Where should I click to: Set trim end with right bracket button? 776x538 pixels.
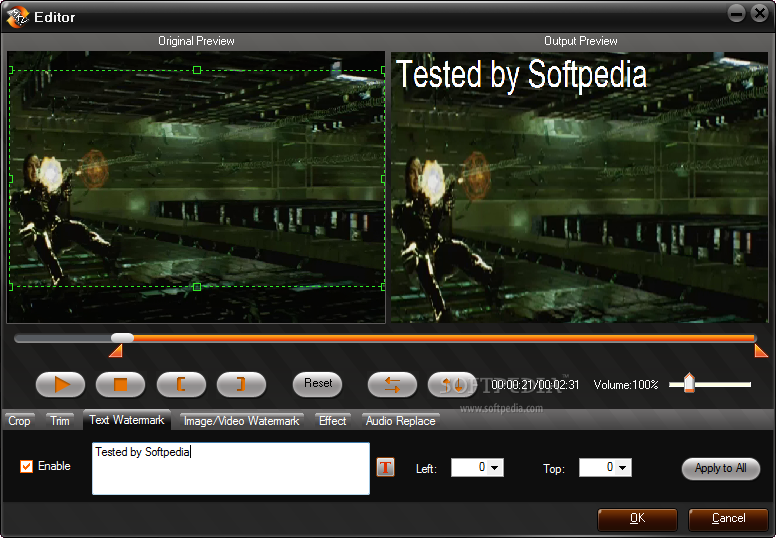tap(242, 384)
